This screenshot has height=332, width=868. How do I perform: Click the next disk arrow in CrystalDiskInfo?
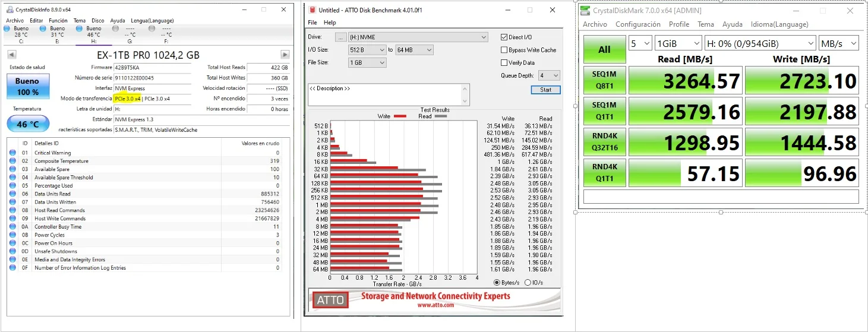click(x=285, y=55)
